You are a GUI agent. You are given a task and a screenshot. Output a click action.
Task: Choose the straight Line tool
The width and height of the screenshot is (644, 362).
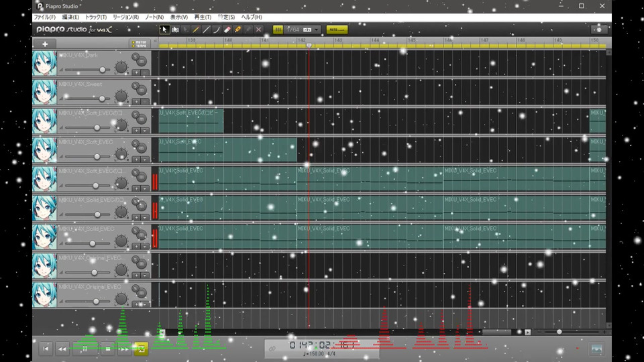[x=206, y=29]
